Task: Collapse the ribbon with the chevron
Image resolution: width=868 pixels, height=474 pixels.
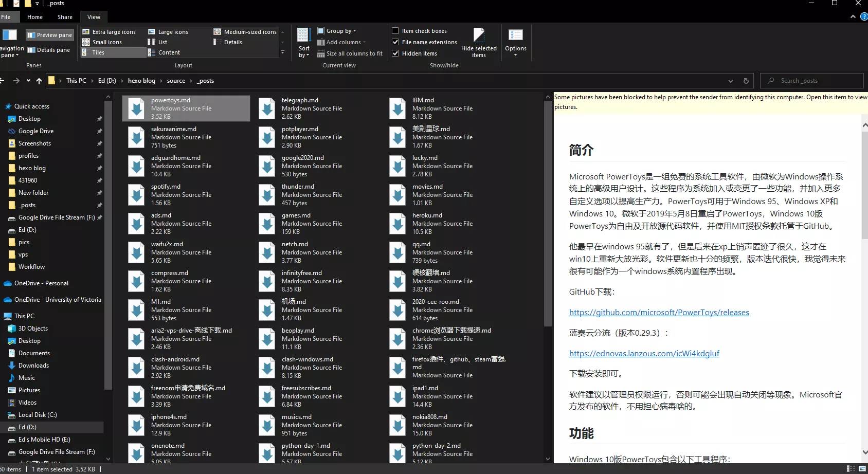Action: [x=853, y=16]
